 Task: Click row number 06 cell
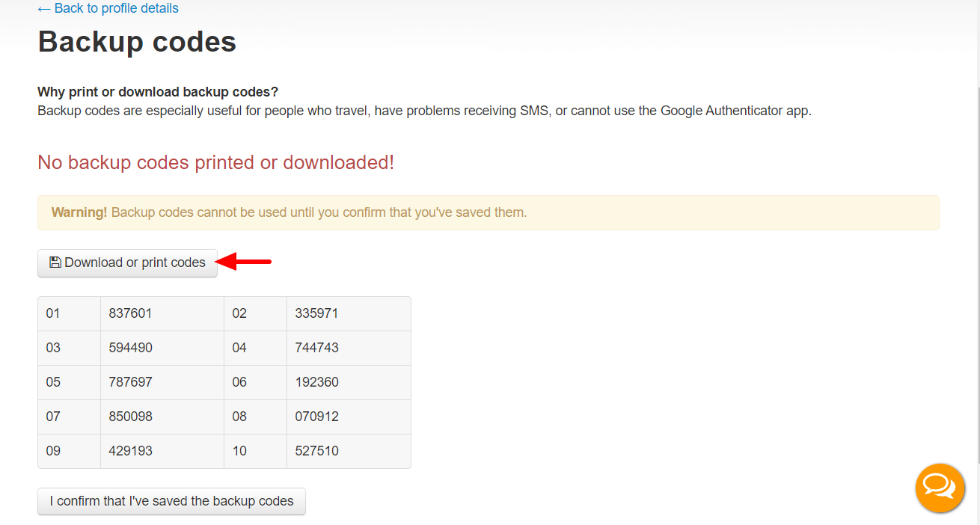tap(255, 382)
